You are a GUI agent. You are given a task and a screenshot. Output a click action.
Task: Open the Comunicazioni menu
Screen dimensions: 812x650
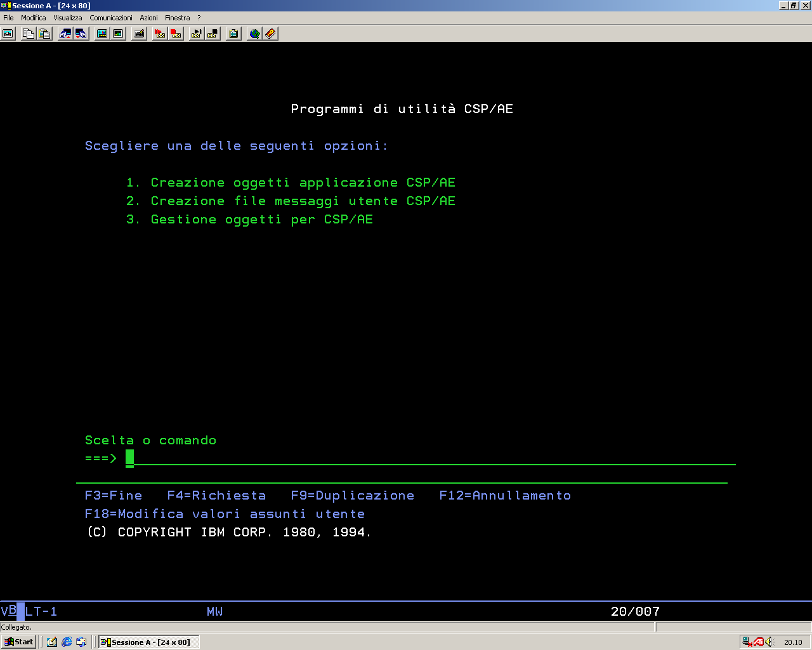coord(111,18)
